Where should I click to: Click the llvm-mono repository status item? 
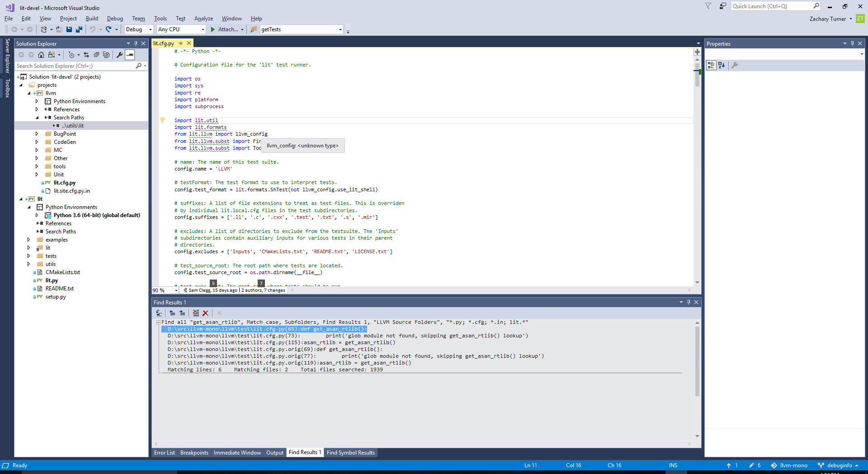coord(789,465)
